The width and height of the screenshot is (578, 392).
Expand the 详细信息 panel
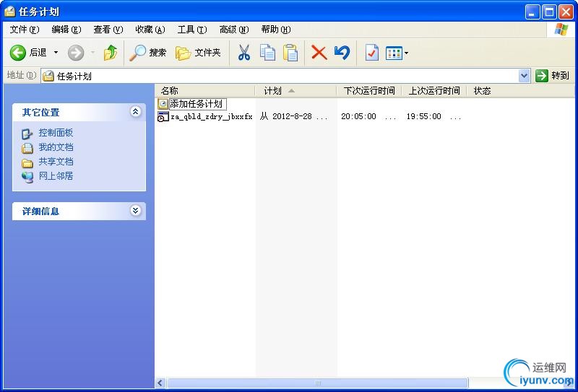click(x=135, y=210)
